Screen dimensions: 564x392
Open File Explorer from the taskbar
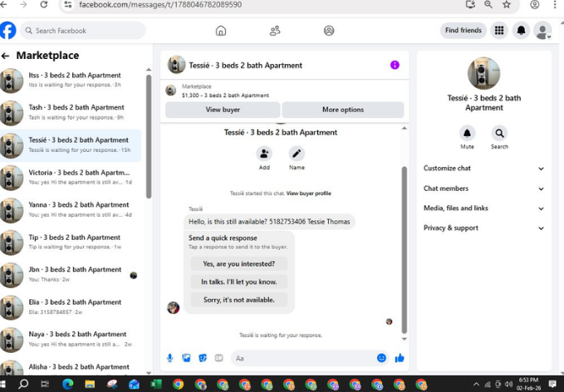(x=90, y=384)
